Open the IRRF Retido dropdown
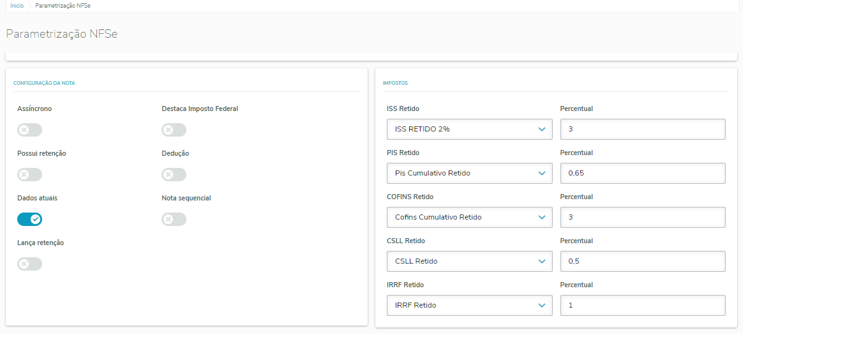 [x=469, y=305]
